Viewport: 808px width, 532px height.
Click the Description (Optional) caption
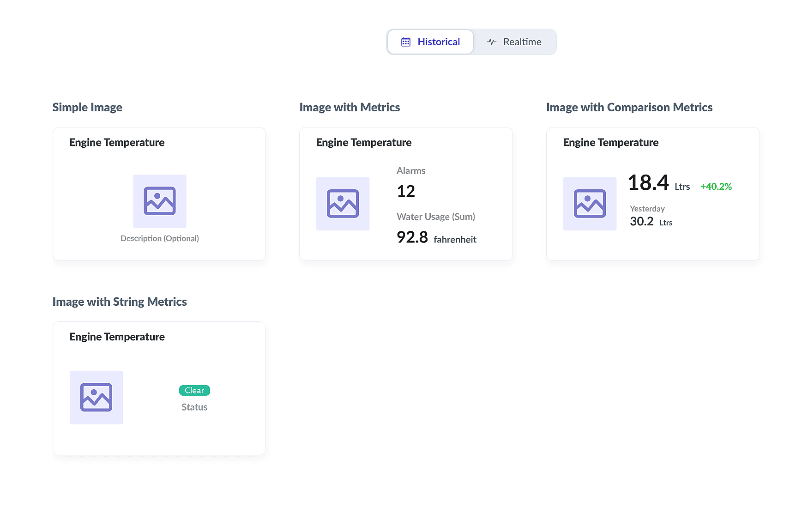[160, 238]
